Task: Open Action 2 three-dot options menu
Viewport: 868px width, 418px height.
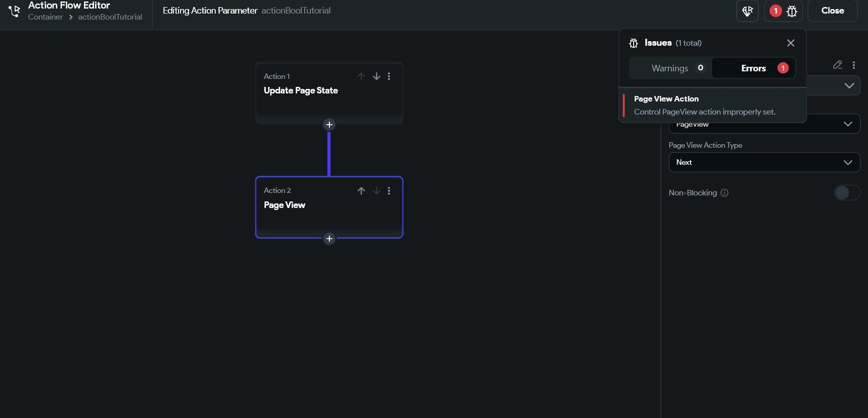Action: tap(389, 191)
